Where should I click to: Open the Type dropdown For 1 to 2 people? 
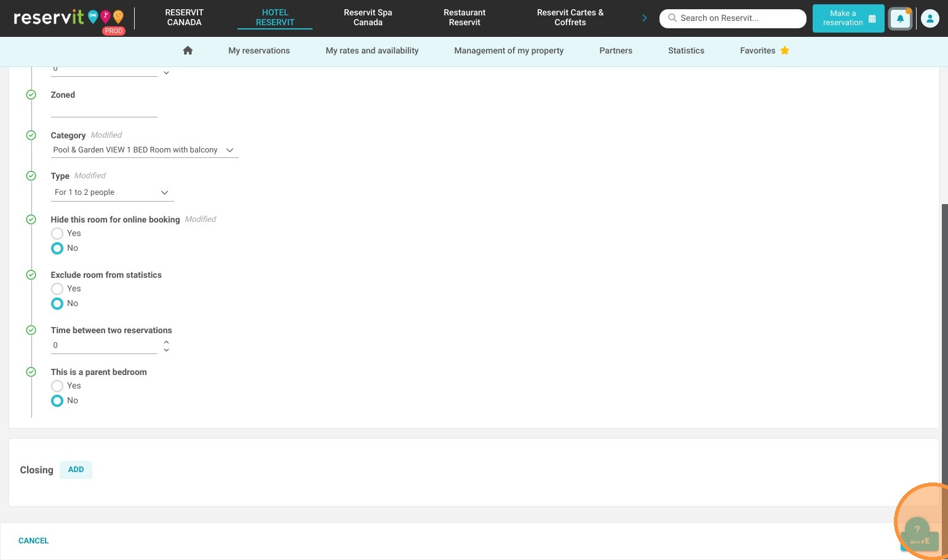113,192
